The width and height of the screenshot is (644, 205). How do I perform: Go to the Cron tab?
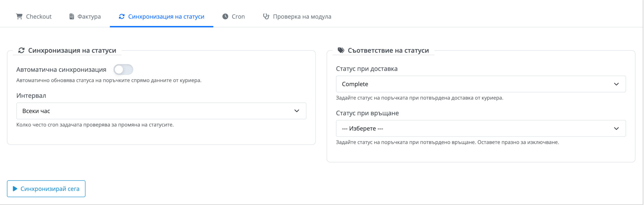click(x=238, y=17)
